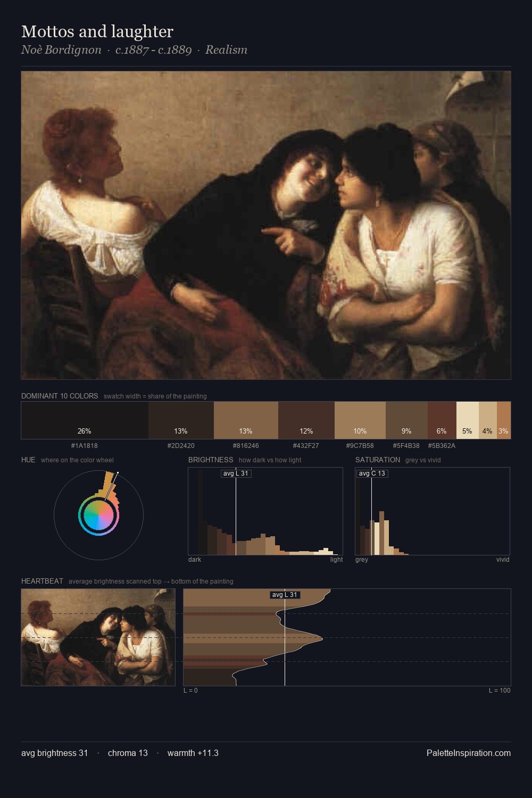The image size is (532, 798).
Task: Open PaletteInspiration.com link
Action: (469, 753)
